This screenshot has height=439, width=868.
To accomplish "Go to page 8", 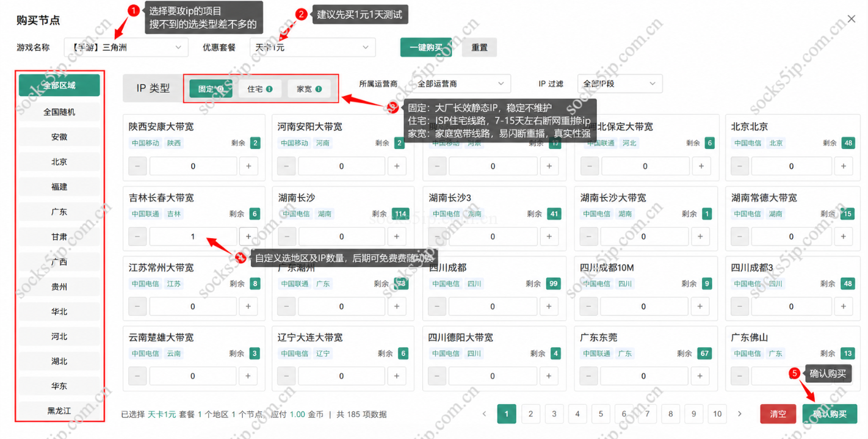I will click(670, 414).
